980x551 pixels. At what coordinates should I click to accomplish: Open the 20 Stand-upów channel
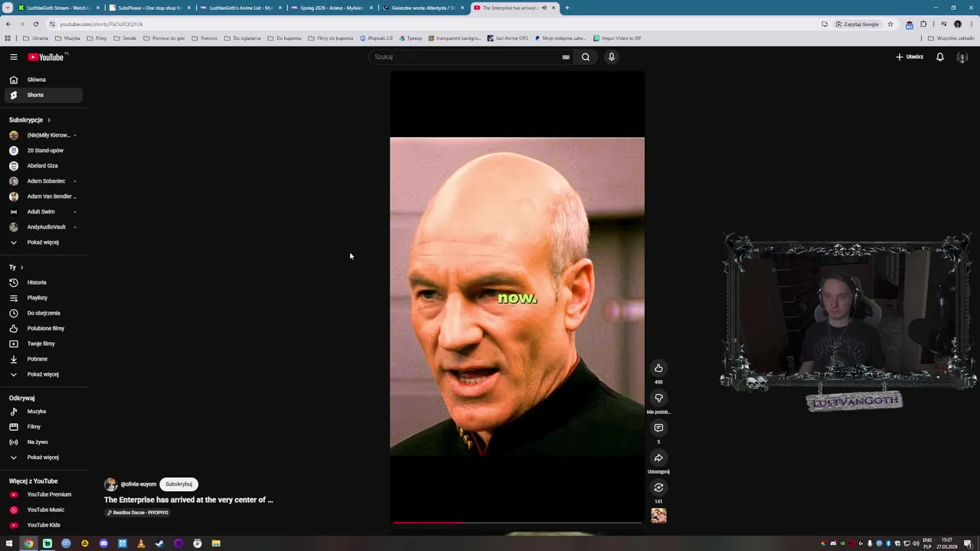click(43, 151)
